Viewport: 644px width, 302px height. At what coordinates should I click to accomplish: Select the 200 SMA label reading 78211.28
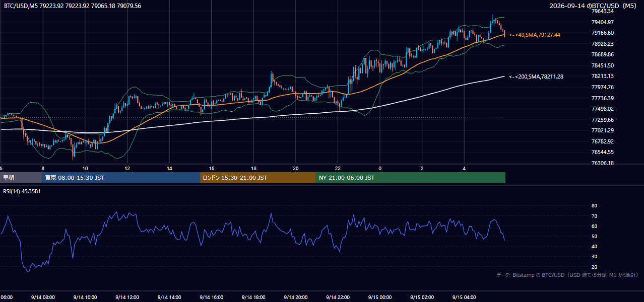536,77
